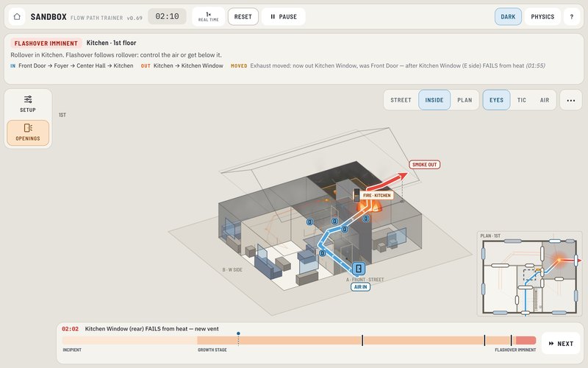Switch to the PLAN view tab

tap(465, 100)
